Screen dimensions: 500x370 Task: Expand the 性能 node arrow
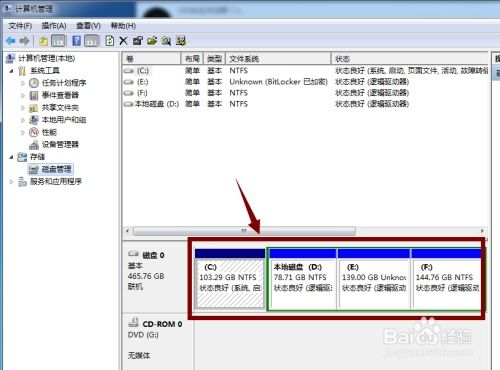(23, 132)
